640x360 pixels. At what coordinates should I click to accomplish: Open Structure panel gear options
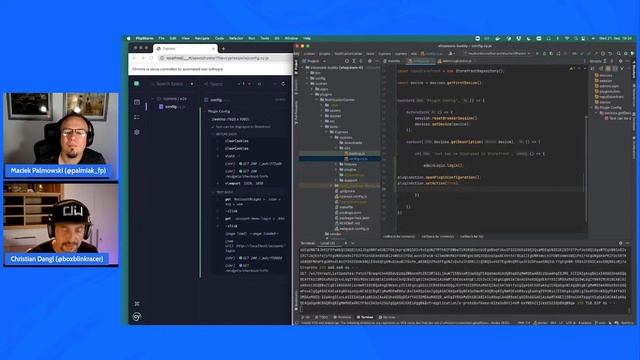[621, 61]
